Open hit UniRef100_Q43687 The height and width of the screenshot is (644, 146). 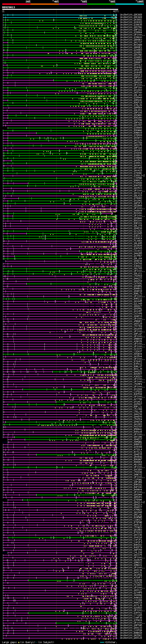point(131,80)
